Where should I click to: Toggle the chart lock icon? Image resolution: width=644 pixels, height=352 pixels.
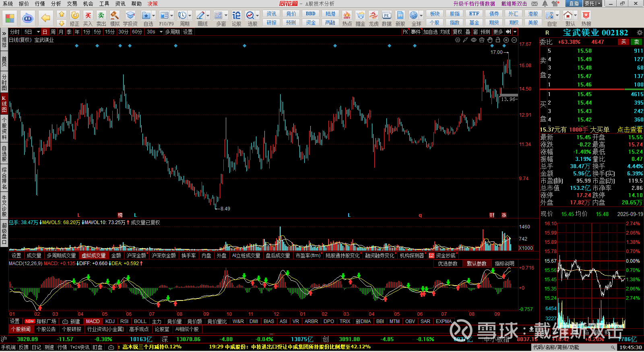point(498,40)
